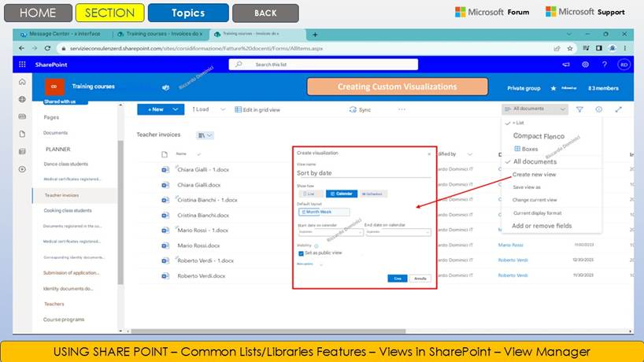Click the Teams icon beside Training courses
The height and width of the screenshot is (362, 644).
coord(165,87)
